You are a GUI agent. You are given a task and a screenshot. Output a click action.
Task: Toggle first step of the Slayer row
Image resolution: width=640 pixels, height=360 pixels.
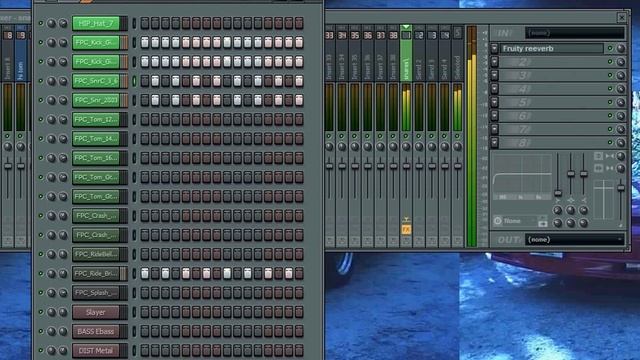coord(145,312)
